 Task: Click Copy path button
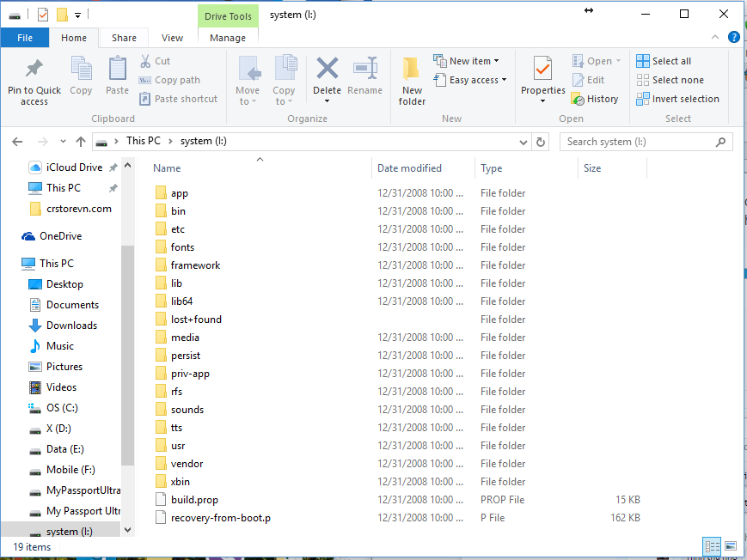tap(170, 80)
